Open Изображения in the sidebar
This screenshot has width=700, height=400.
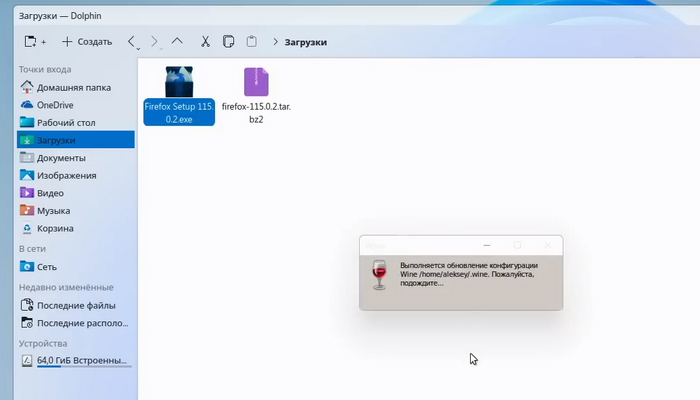pos(75,175)
